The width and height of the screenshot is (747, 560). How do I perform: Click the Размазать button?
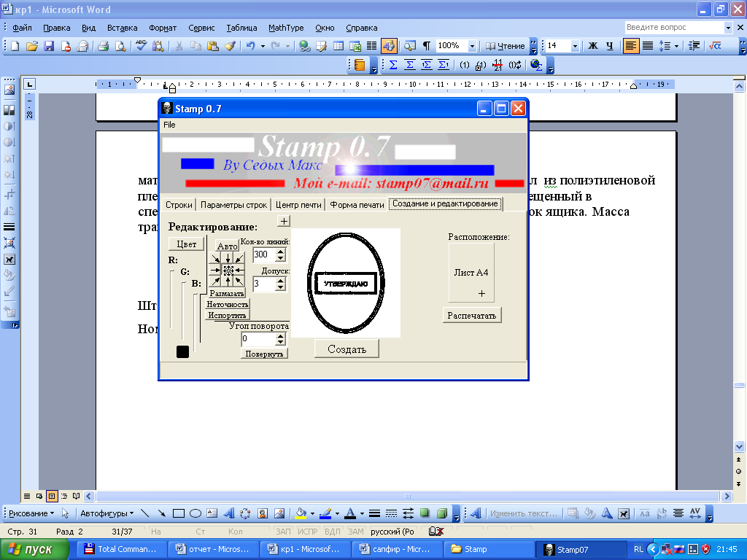point(227,293)
